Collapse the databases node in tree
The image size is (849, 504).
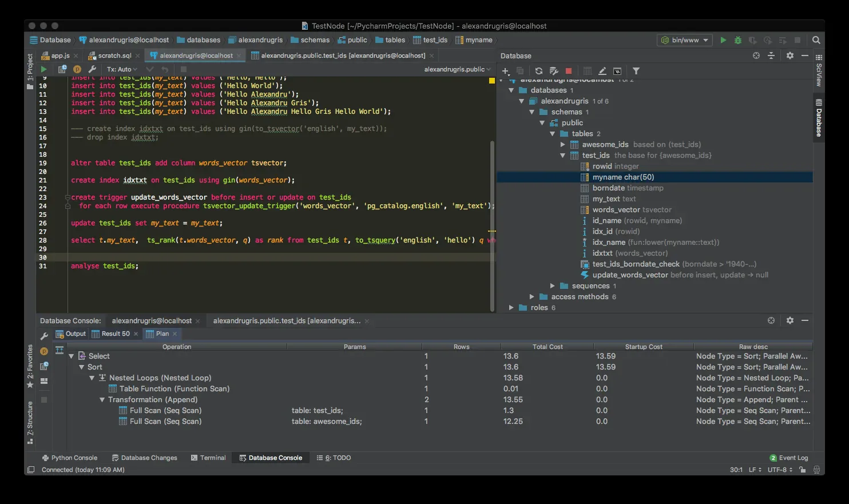coord(511,90)
